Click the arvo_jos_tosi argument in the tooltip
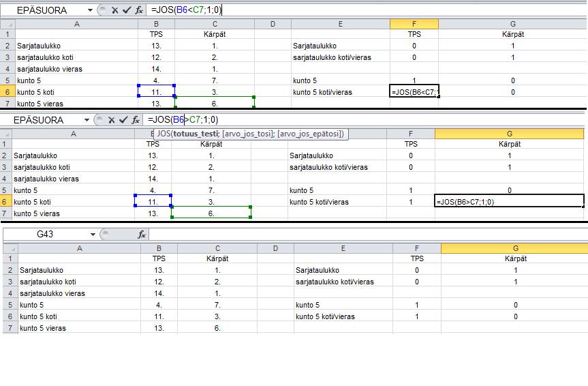The height and width of the screenshot is (386, 588). pos(246,134)
